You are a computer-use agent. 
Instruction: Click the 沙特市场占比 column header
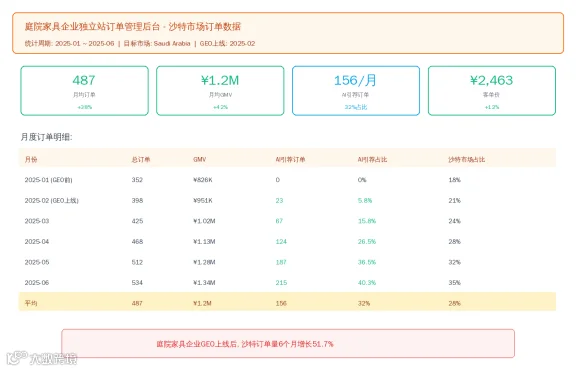point(467,159)
